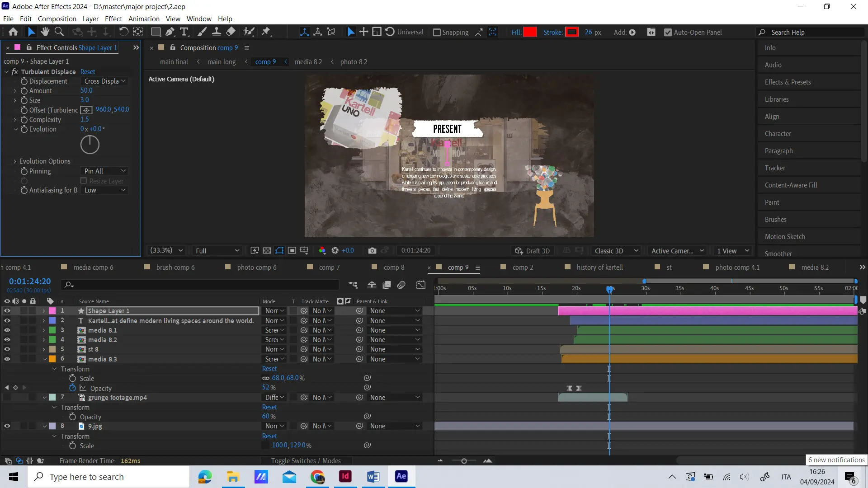The height and width of the screenshot is (488, 868).
Task: Toggle mask and shape path visibility icon
Action: (279, 251)
